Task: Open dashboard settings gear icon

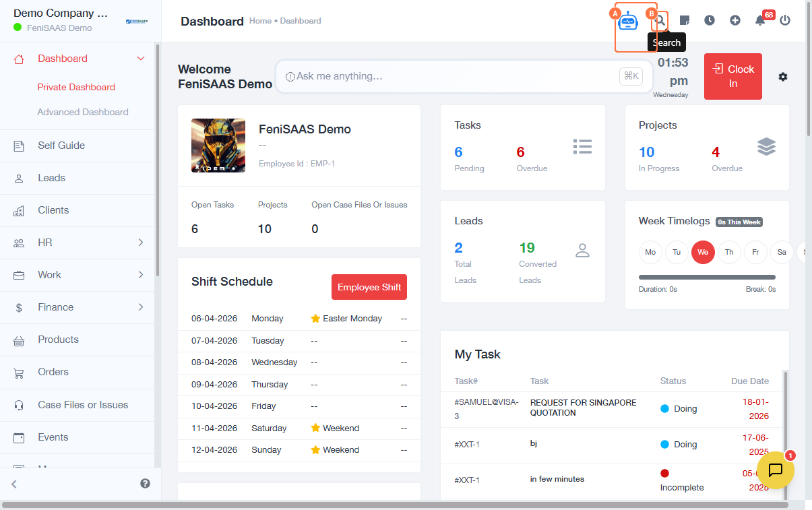Action: (782, 77)
